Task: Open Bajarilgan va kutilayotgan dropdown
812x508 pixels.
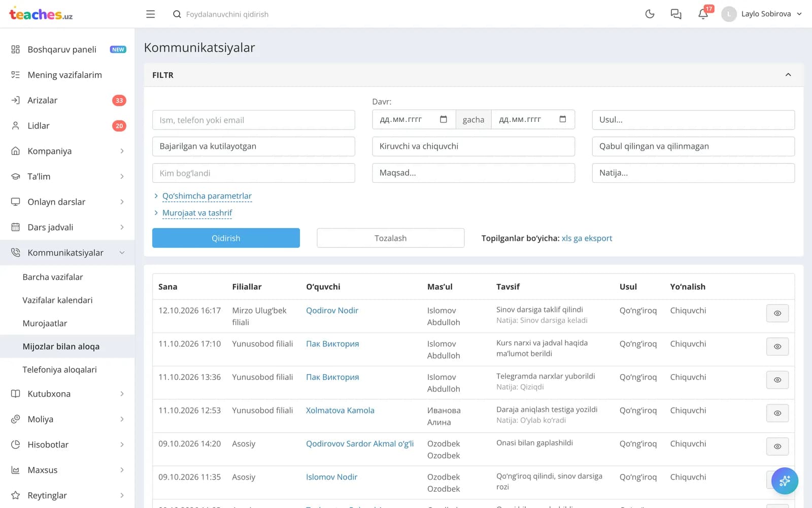Action: pos(254,146)
